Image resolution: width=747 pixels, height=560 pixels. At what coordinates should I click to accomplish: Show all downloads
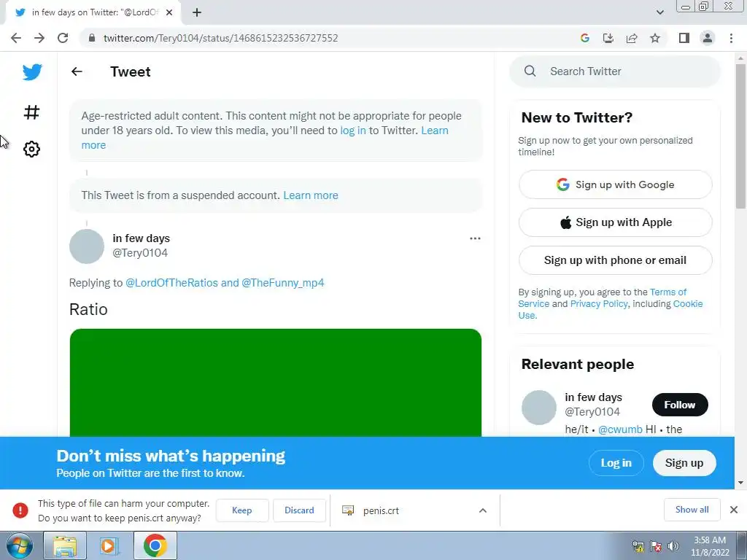(692, 510)
